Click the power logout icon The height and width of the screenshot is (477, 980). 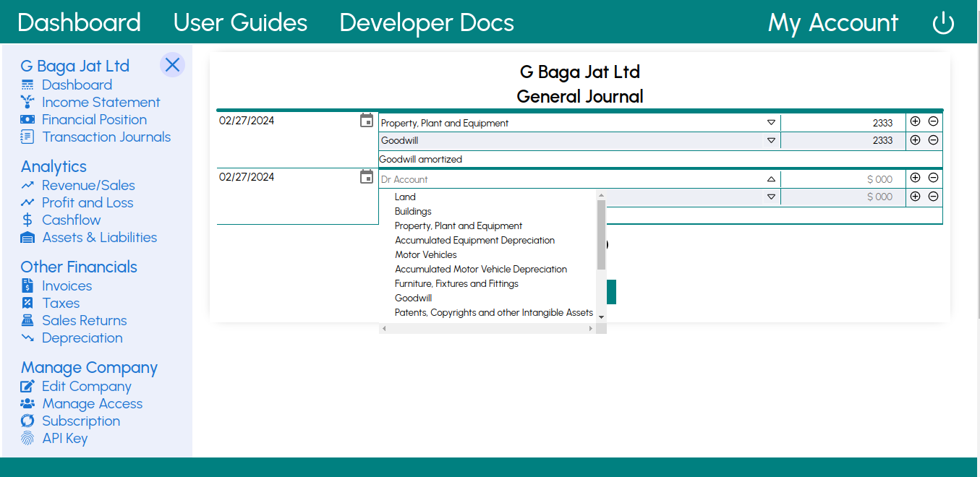click(x=943, y=23)
